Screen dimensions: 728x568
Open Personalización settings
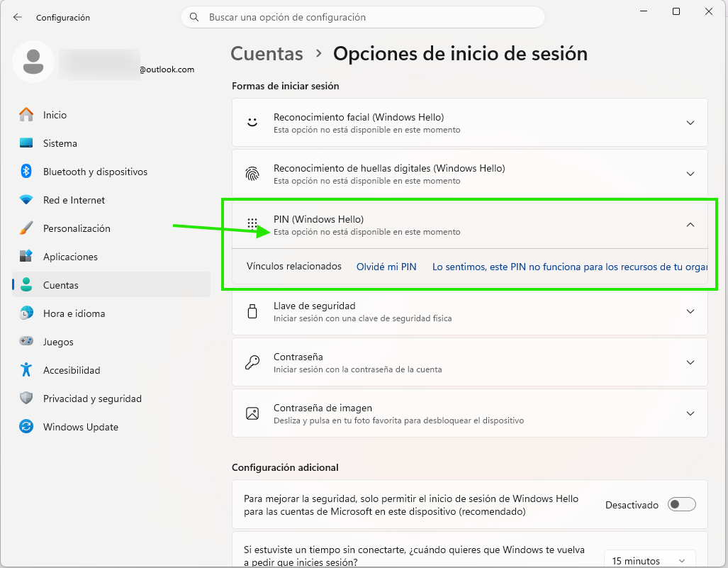click(x=111, y=228)
